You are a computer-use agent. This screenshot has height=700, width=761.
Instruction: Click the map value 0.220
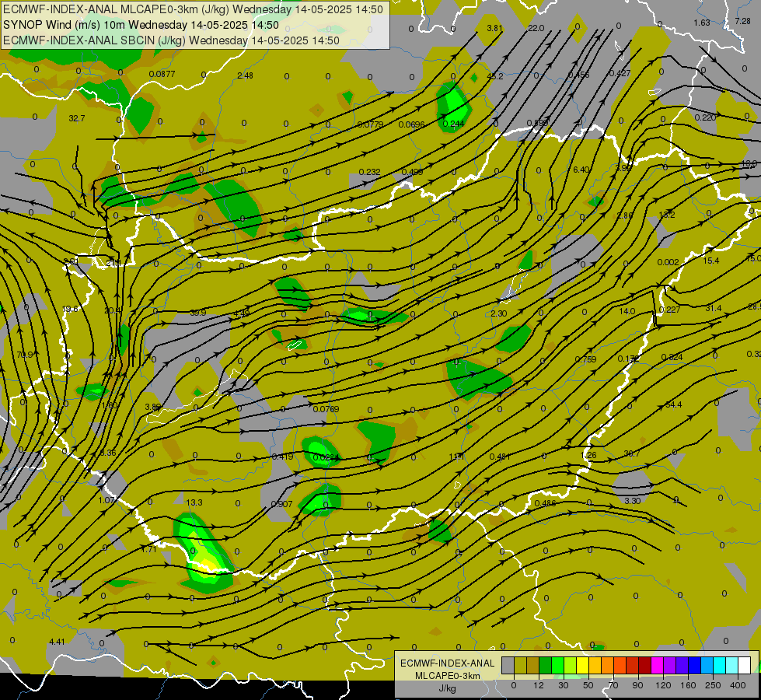[705, 117]
